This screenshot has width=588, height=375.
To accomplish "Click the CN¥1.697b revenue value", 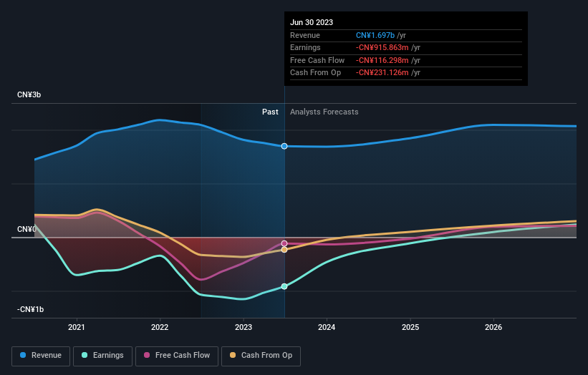I will click(x=375, y=35).
